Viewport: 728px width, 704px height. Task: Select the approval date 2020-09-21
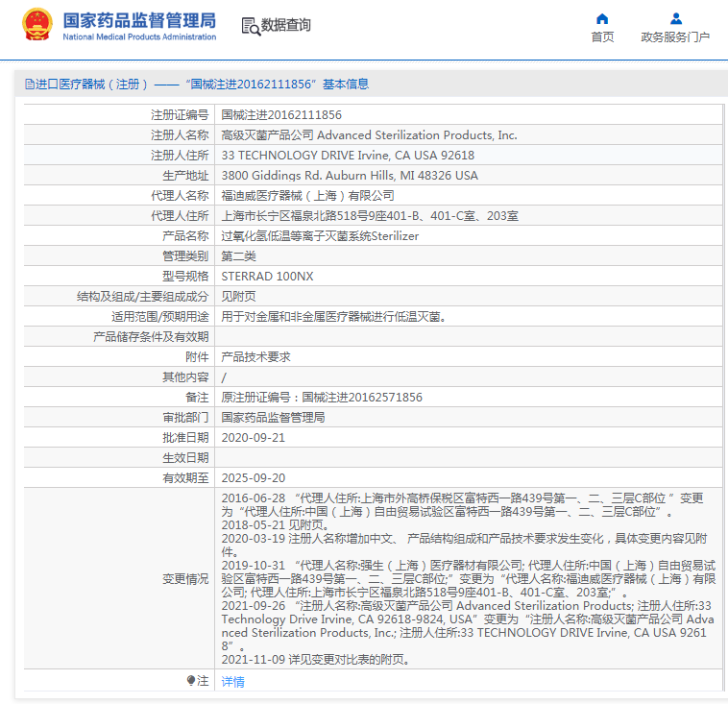coord(253,438)
